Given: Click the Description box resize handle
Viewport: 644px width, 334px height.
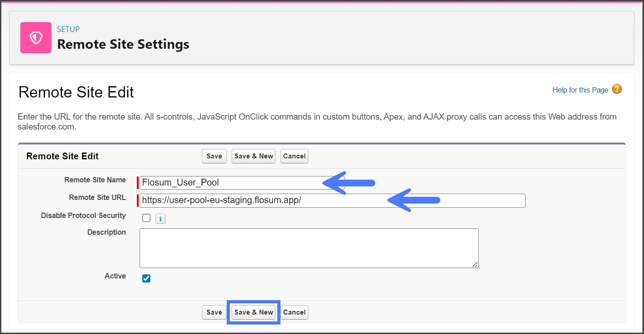Looking at the screenshot, I should pos(475,265).
